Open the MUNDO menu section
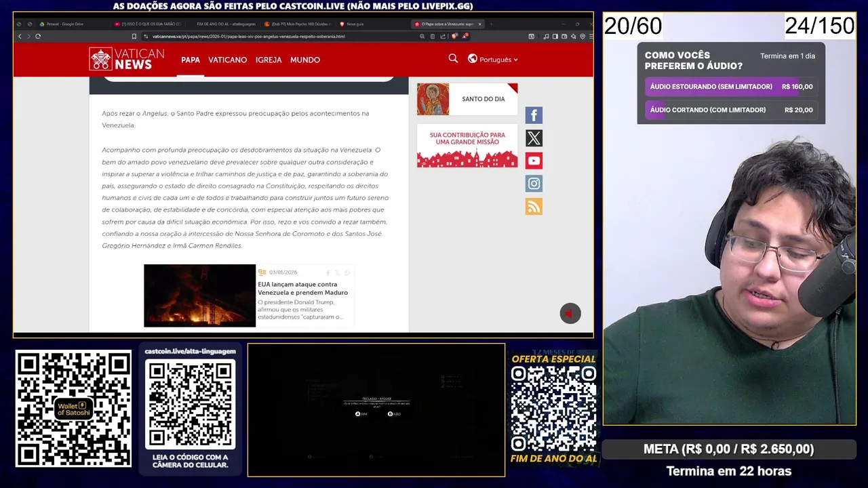 (305, 60)
